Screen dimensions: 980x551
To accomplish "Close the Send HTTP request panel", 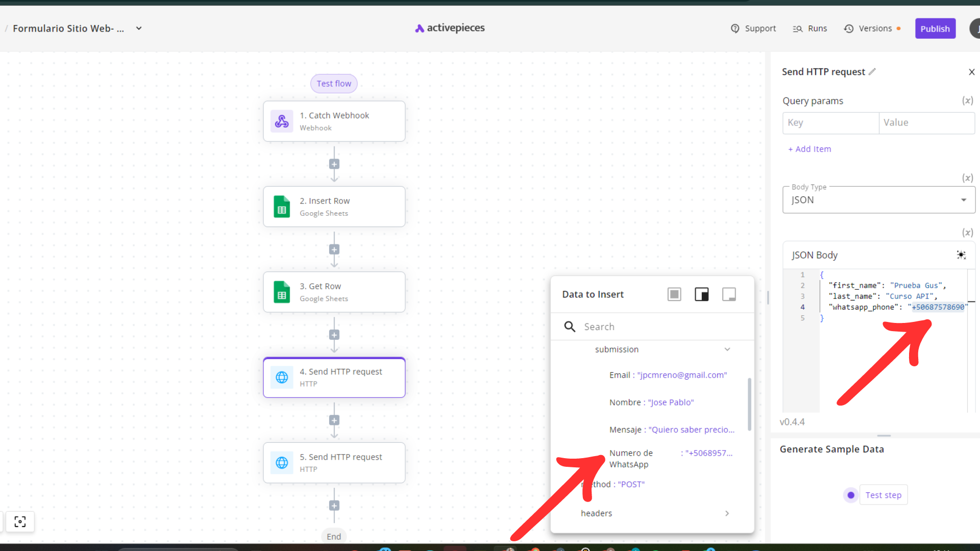I will [972, 72].
